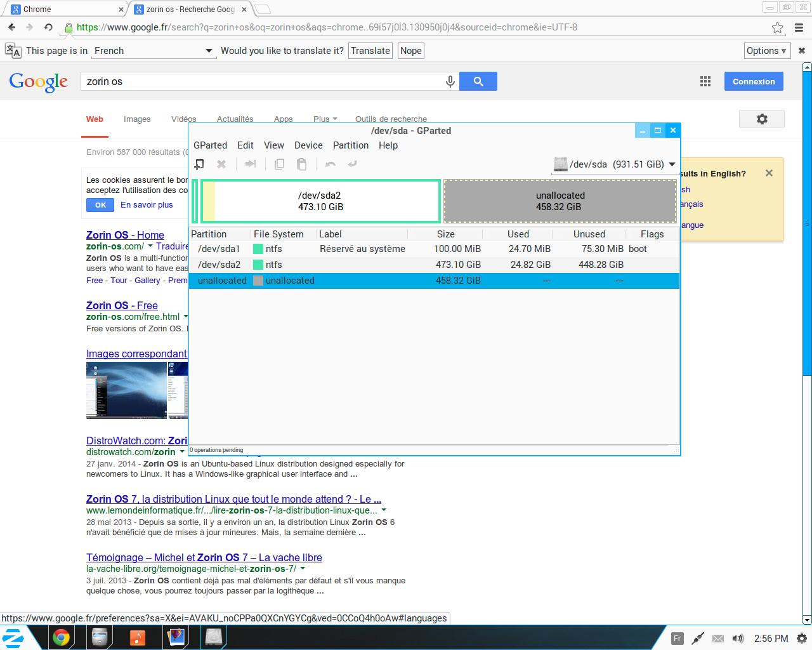The width and height of the screenshot is (812, 650).
Task: Open the GParted menu
Action: [210, 145]
